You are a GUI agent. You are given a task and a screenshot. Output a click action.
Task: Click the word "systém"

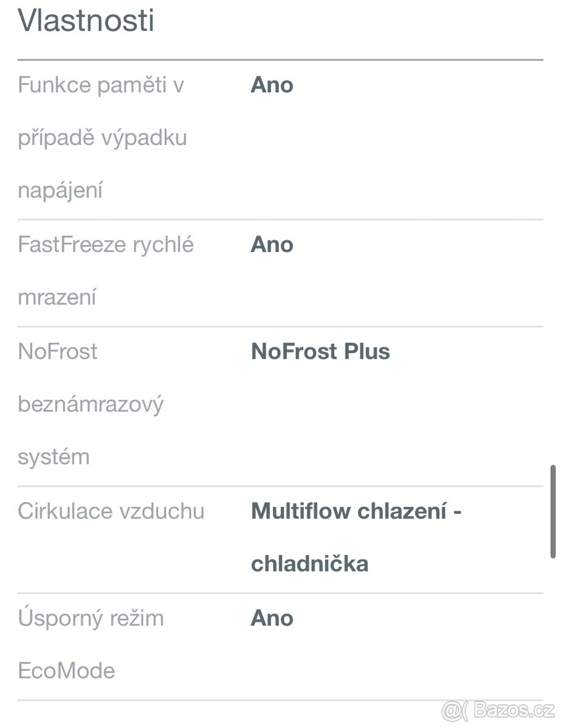53,457
